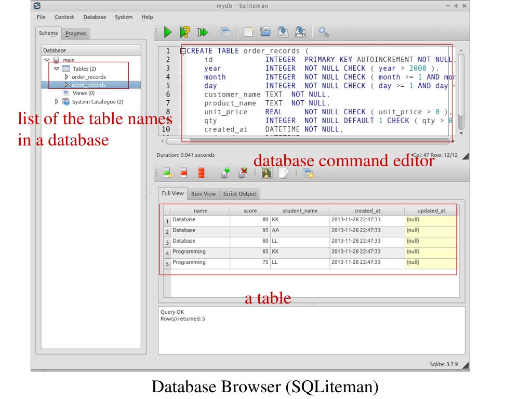Run Explain Query Plan (play with question mark)

pos(184,32)
